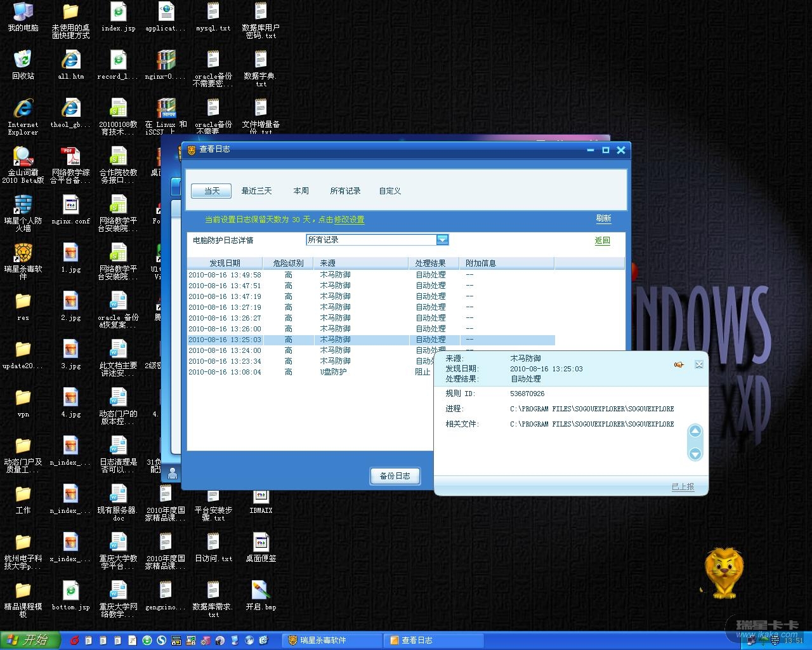Sort by the 危险级别 column header
This screenshot has width=812, height=650.
pos(288,263)
